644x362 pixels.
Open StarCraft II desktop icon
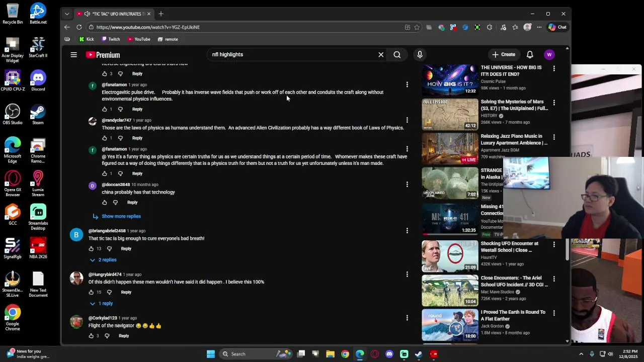pos(38,47)
